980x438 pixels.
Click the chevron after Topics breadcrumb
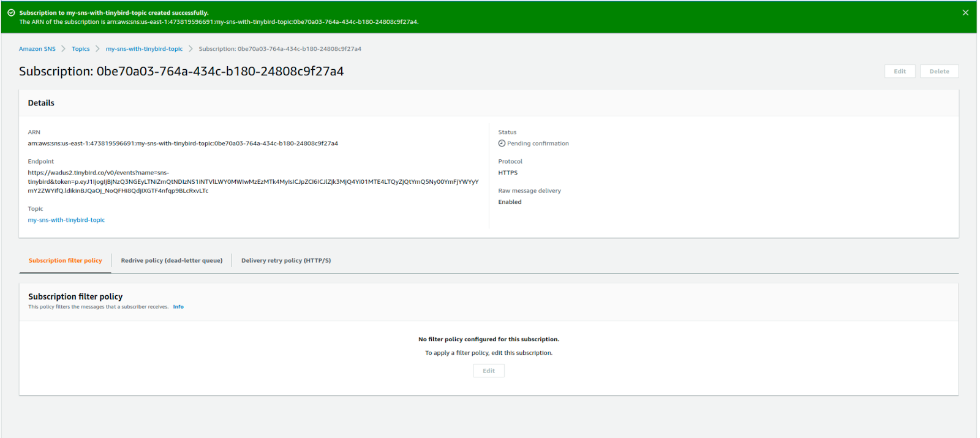pyautogui.click(x=97, y=49)
